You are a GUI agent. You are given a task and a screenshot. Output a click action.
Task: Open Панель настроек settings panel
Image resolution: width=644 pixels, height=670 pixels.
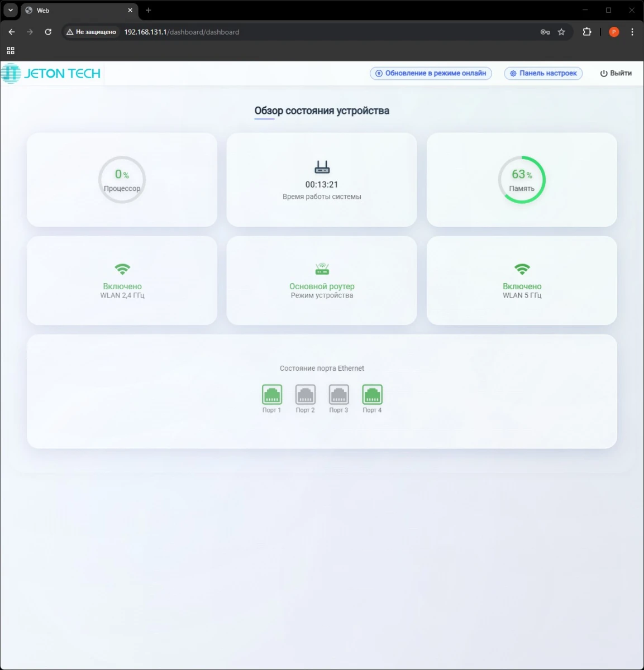543,74
